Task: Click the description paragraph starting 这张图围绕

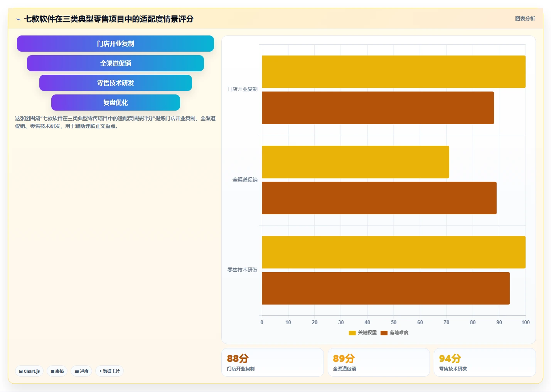Action: (x=115, y=122)
